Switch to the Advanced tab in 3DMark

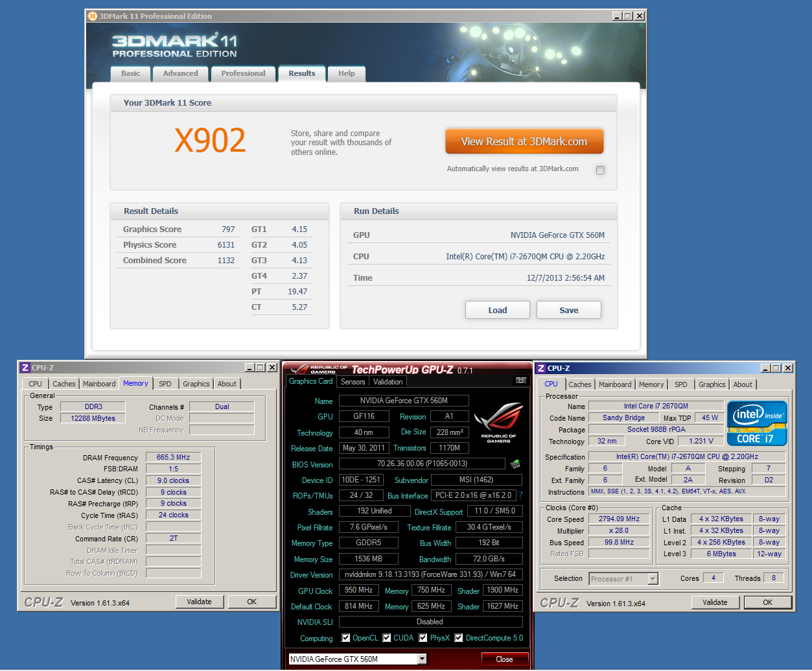click(x=180, y=74)
